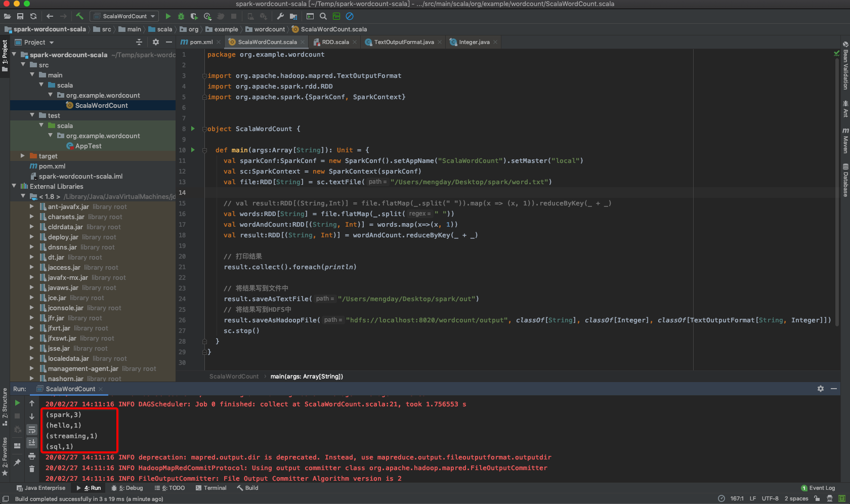Click the Build project hammer icon
850x504 pixels.
[x=79, y=16]
